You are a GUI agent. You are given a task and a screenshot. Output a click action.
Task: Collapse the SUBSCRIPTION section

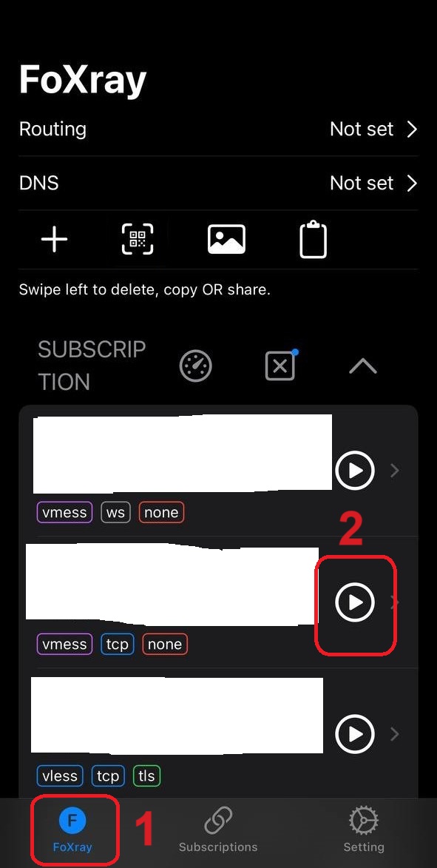pyautogui.click(x=363, y=366)
